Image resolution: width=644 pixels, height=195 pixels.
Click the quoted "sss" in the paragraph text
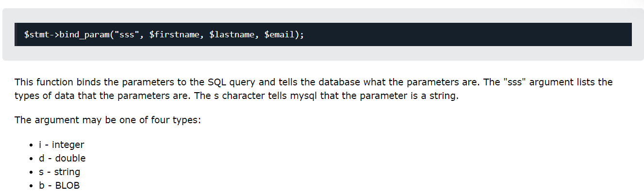(x=514, y=82)
